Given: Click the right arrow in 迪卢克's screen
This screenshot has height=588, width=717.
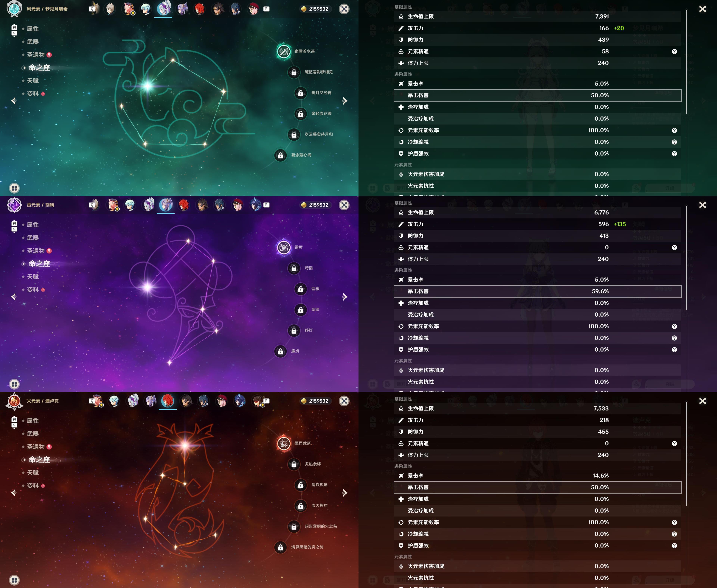Looking at the screenshot, I should click(345, 492).
